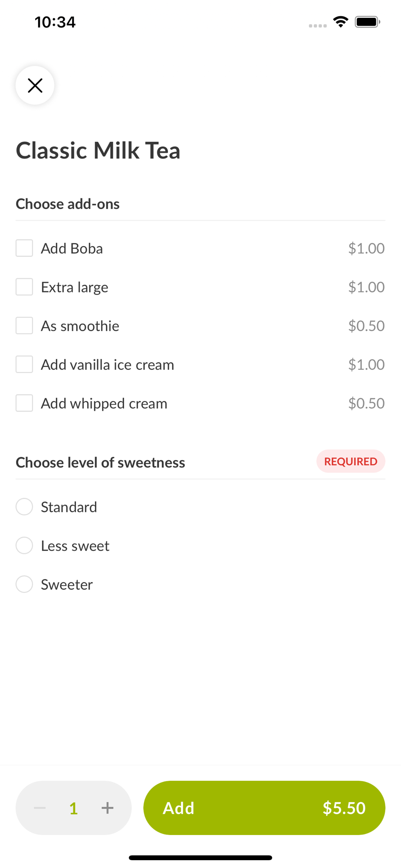Tap the Choose add-ons section header

[x=68, y=204]
